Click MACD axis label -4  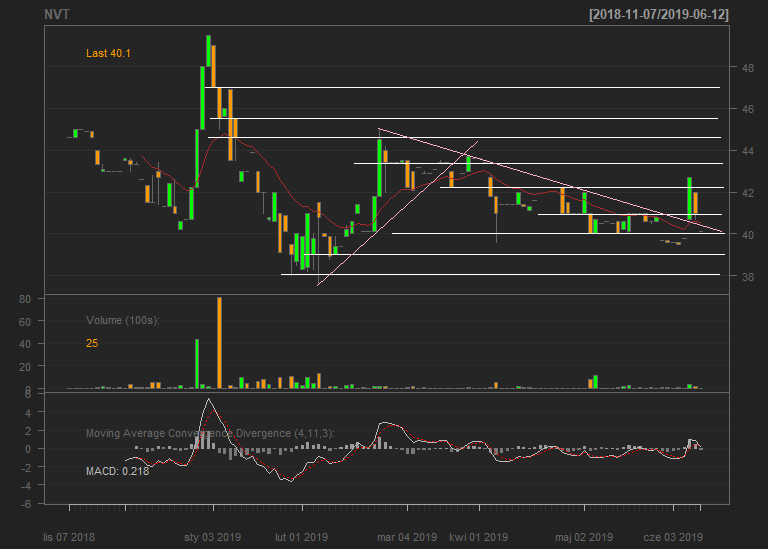click(x=25, y=486)
